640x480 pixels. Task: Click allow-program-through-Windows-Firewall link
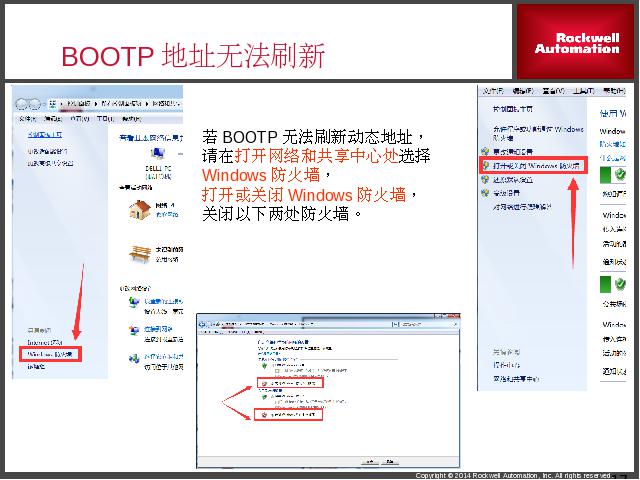pyautogui.click(x=538, y=133)
